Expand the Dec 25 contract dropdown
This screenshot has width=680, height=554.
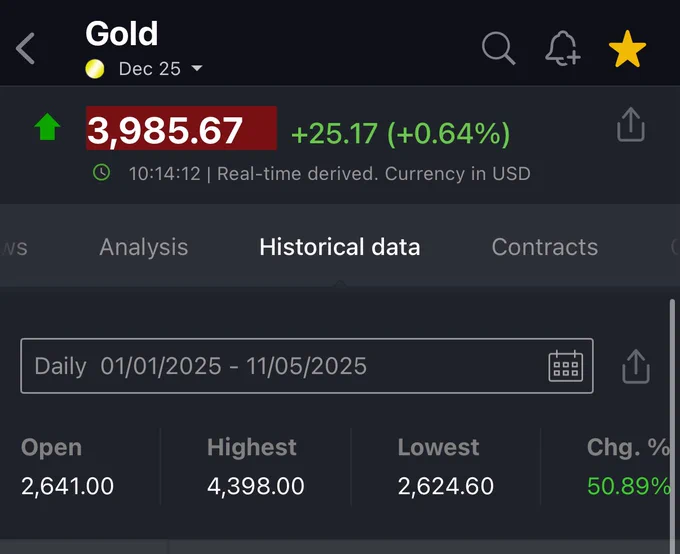point(196,69)
